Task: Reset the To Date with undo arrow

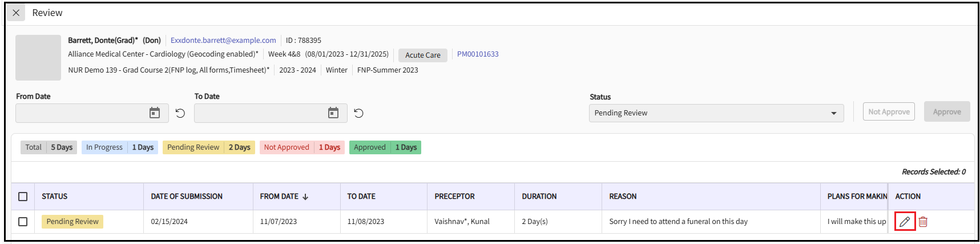Action: click(x=358, y=113)
